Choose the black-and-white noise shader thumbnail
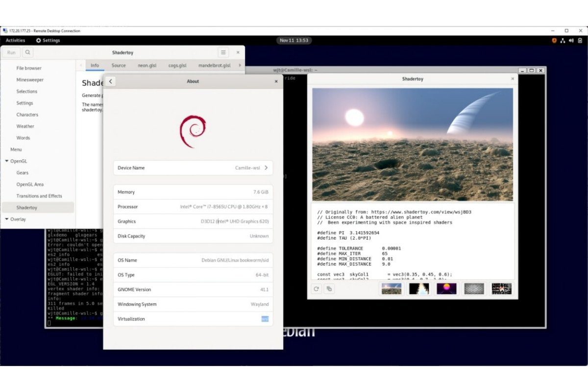This screenshot has width=588, height=392. click(501, 289)
